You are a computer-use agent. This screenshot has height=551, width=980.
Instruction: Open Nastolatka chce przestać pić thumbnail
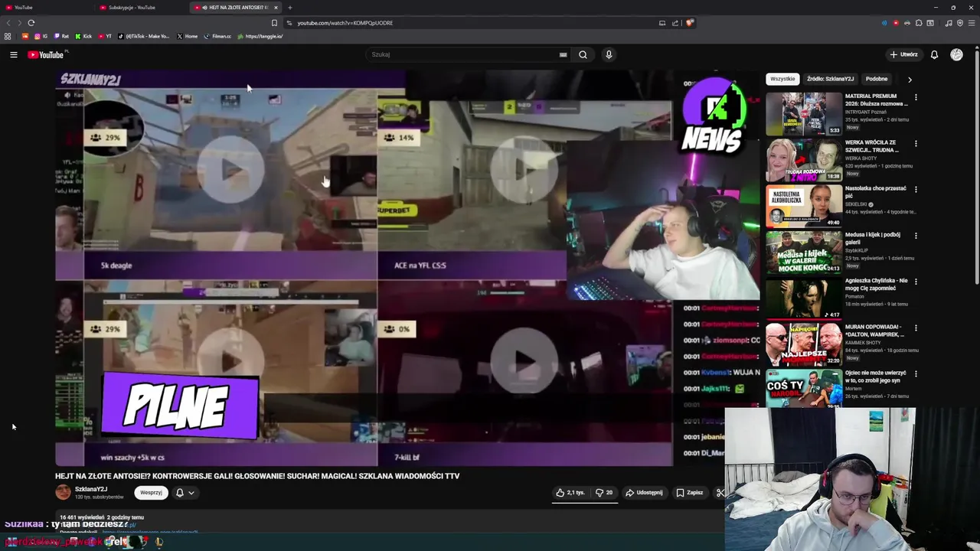coord(804,205)
